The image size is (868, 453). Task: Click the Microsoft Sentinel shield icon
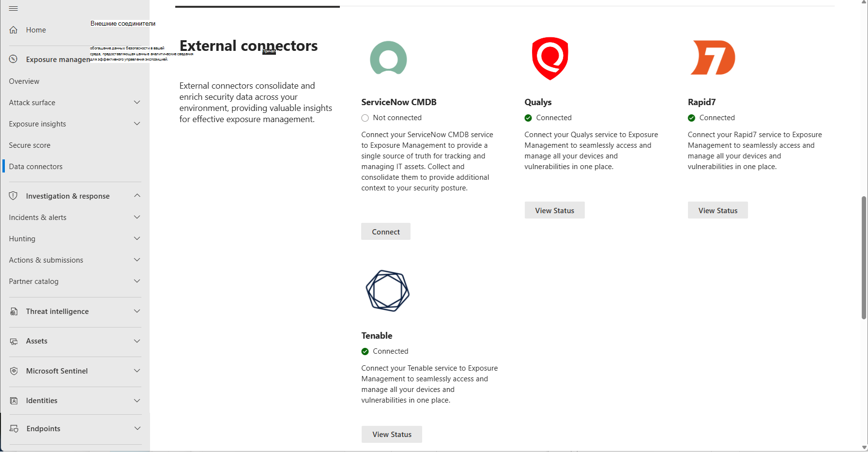pyautogui.click(x=14, y=371)
